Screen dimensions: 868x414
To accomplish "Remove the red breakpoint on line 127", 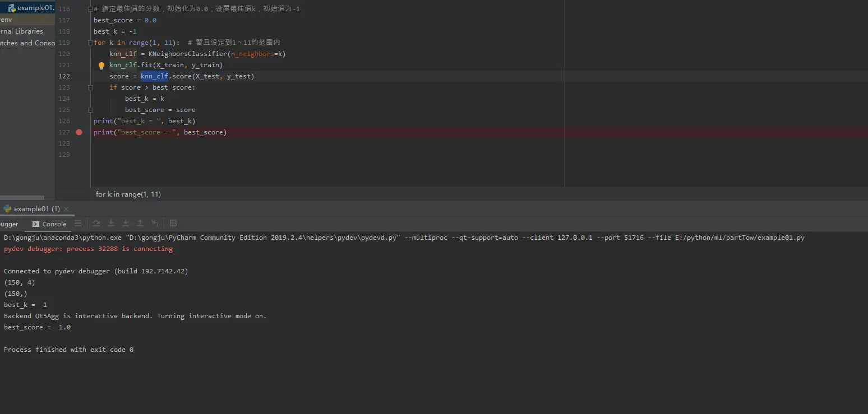I will (79, 132).
